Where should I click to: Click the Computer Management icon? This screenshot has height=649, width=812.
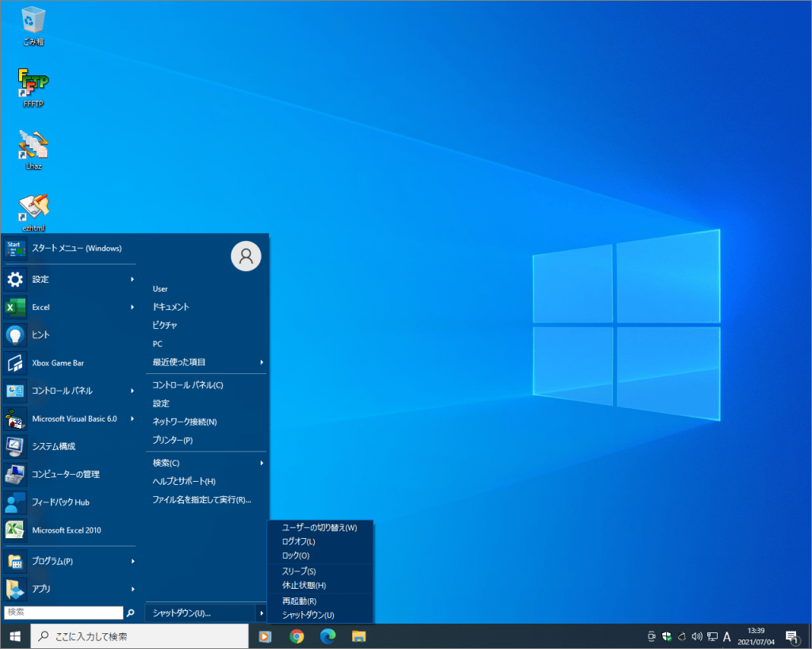[x=15, y=475]
